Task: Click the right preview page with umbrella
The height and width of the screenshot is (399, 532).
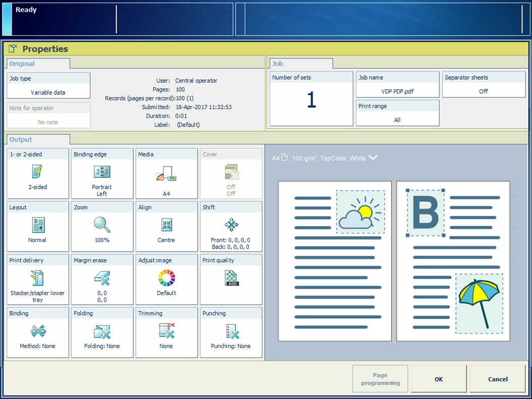Action: click(x=453, y=261)
